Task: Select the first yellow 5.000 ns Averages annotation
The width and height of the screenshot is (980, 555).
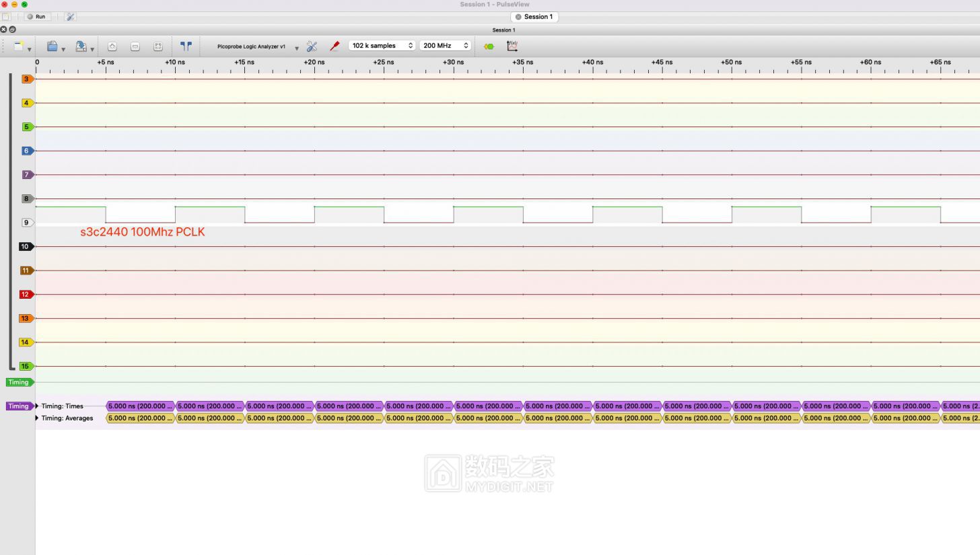Action: [141, 418]
